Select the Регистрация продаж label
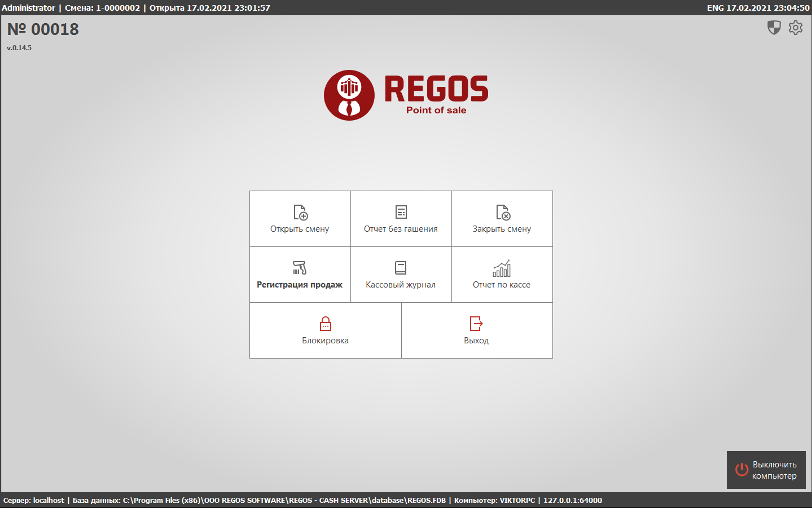Viewport: 812px width, 508px height. coord(300,285)
